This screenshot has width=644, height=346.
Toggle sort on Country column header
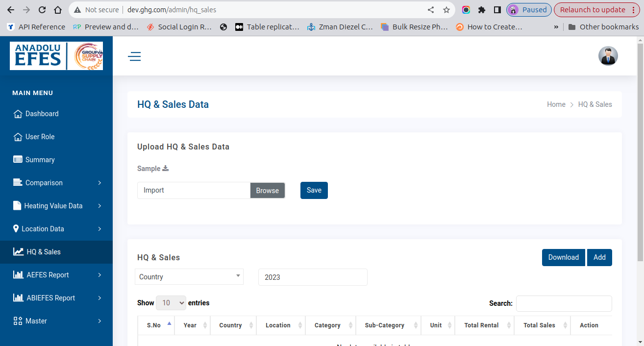(x=233, y=325)
